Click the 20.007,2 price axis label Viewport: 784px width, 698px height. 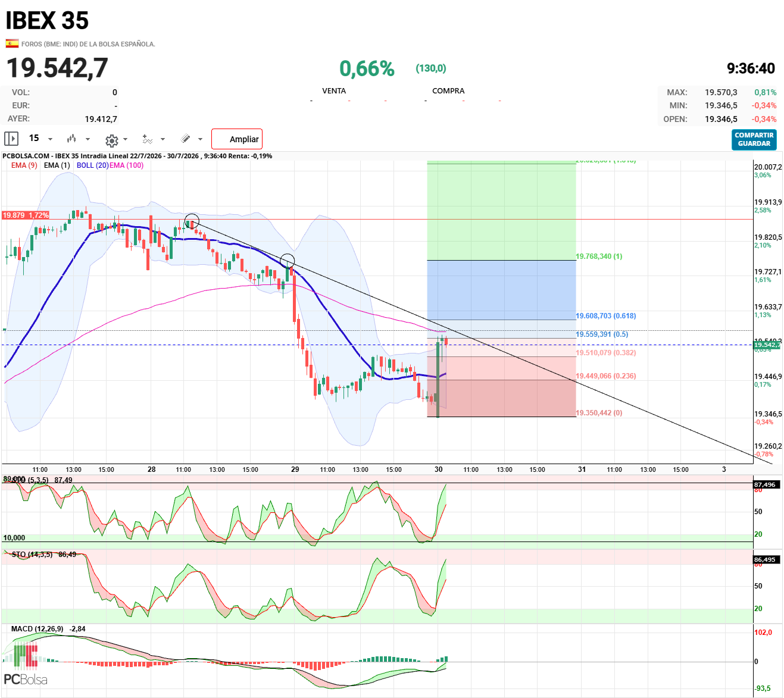click(768, 167)
